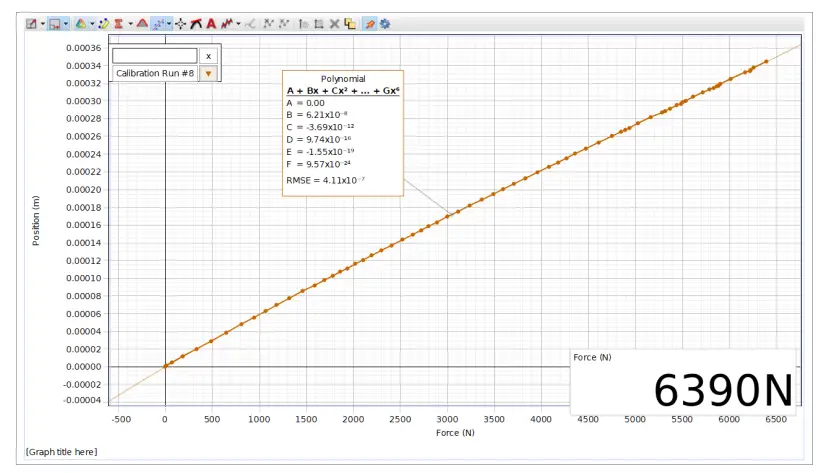This screenshot has height=473, width=818.
Task: Click the 6390N digits display reading
Action: point(723,390)
